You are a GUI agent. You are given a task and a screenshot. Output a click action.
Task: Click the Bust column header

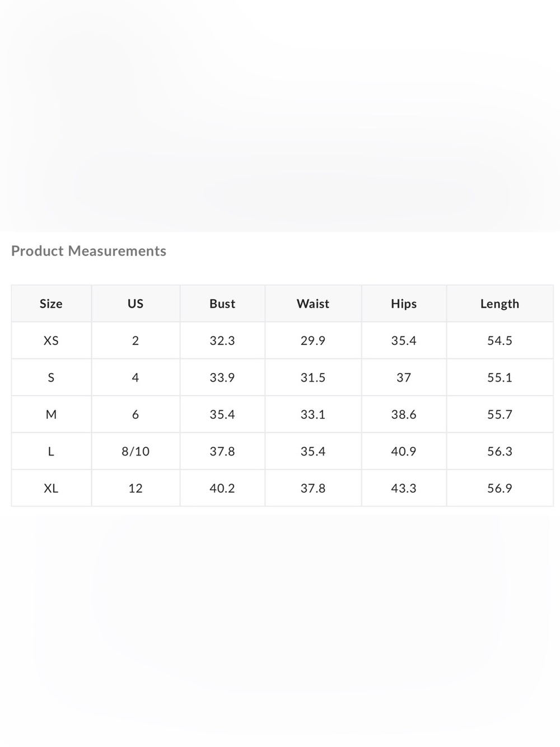pyautogui.click(x=222, y=303)
